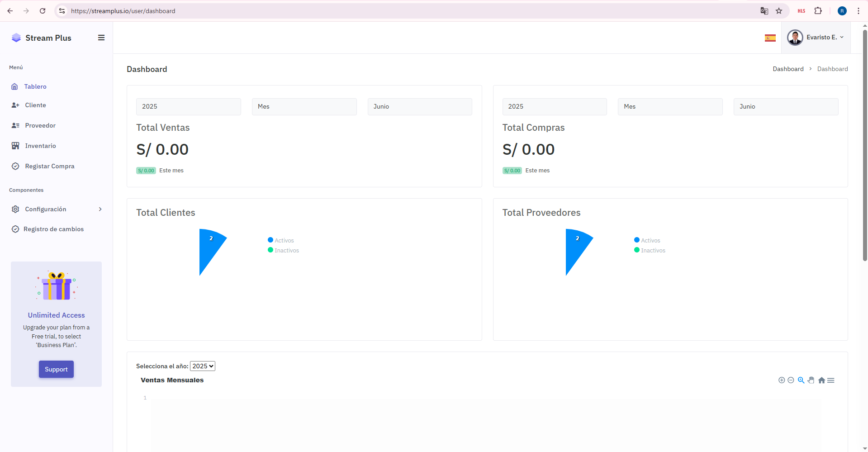Click chart zoom in plus icon
Screen dimensions: 868x452
click(782, 380)
